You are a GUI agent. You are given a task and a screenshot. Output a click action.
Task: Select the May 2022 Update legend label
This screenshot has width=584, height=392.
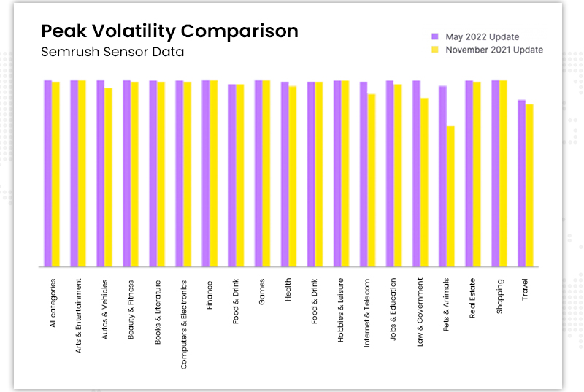483,36
